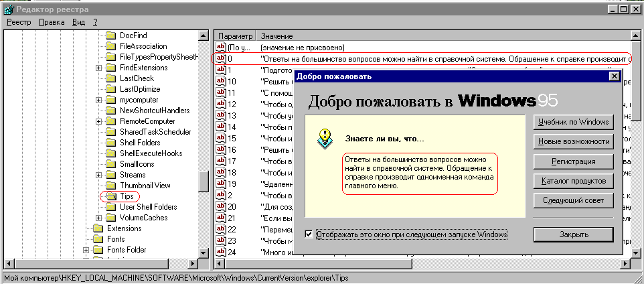Click the string icon of value 22
This screenshot has width=644, height=284.
pyautogui.click(x=222, y=228)
